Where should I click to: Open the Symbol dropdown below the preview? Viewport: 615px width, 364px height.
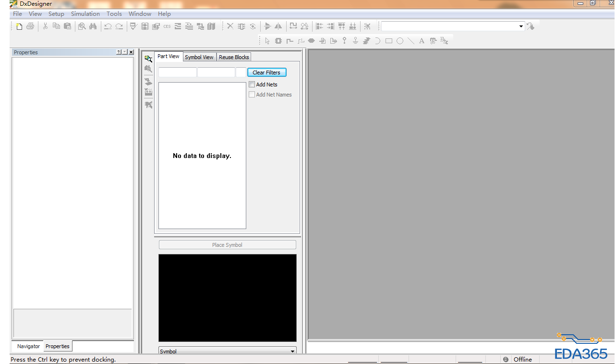click(x=292, y=351)
